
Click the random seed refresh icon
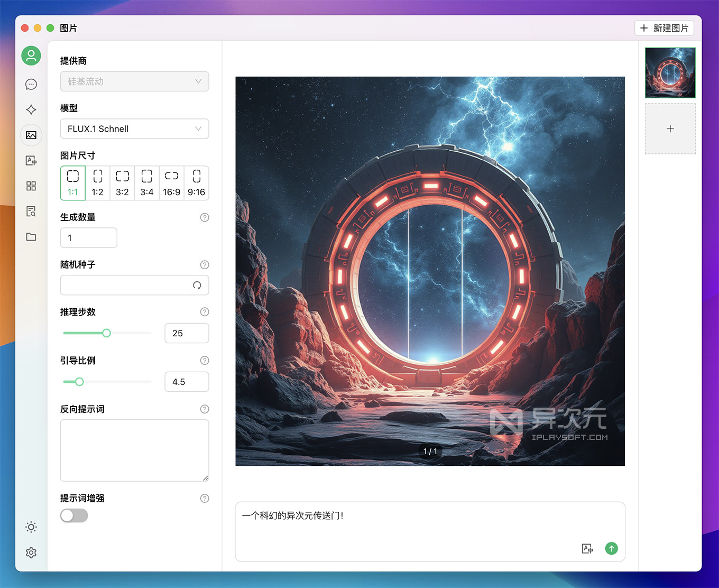coord(197,285)
